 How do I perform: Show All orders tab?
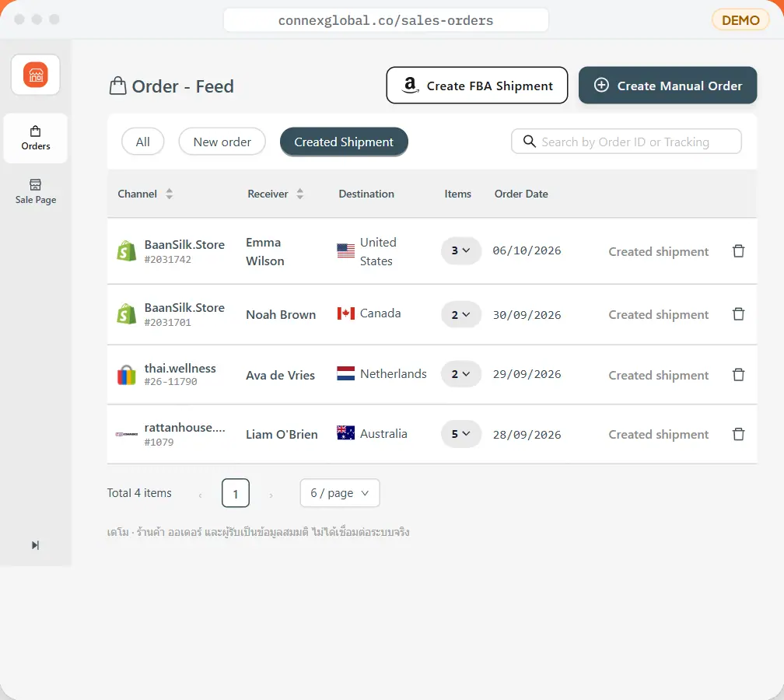143,142
